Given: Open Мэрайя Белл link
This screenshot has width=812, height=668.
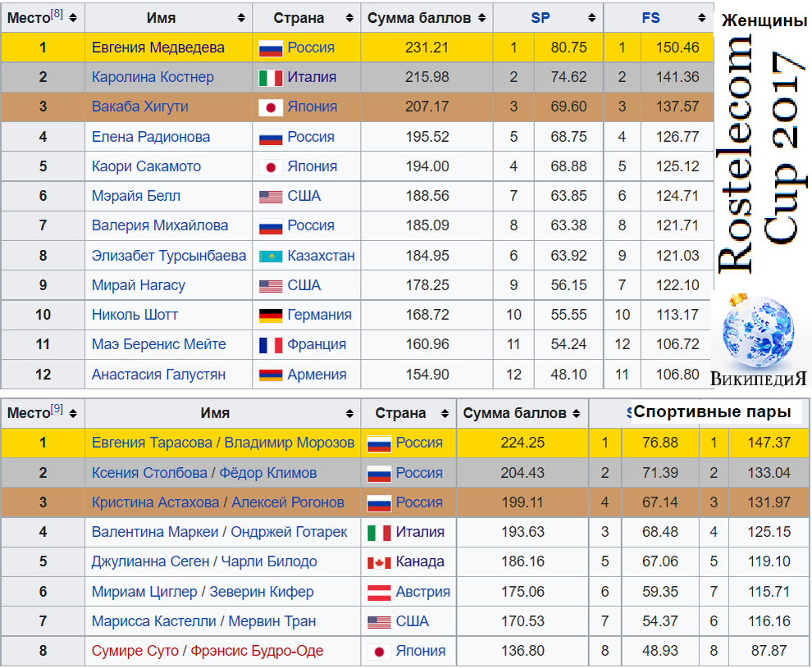Looking at the screenshot, I should [135, 196].
